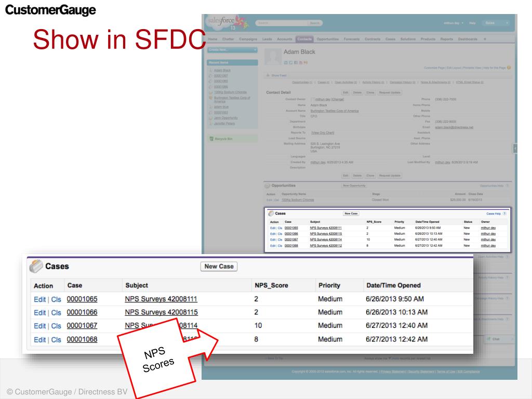Click the View Org Chart link
This screenshot has height=399, width=532.
(x=323, y=132)
